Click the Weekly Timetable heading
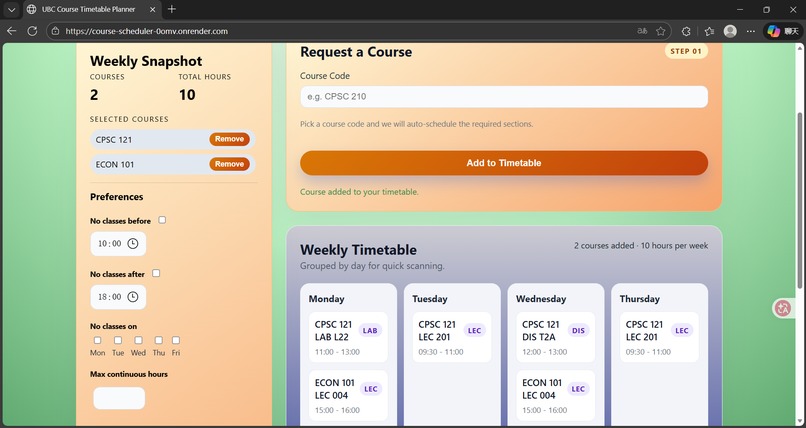806x428 pixels. click(x=358, y=250)
